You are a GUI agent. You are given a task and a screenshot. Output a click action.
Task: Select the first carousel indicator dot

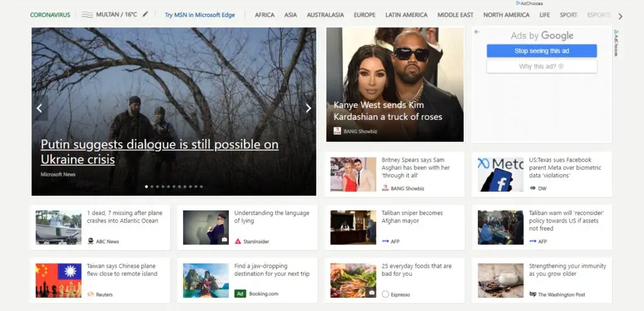point(147,187)
